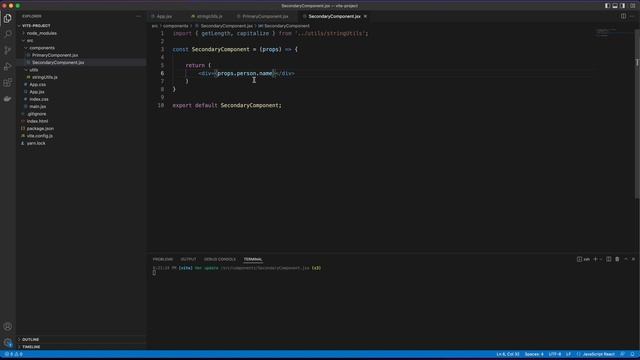Open main.jsx in the file tree
The image size is (640, 360).
click(38, 107)
